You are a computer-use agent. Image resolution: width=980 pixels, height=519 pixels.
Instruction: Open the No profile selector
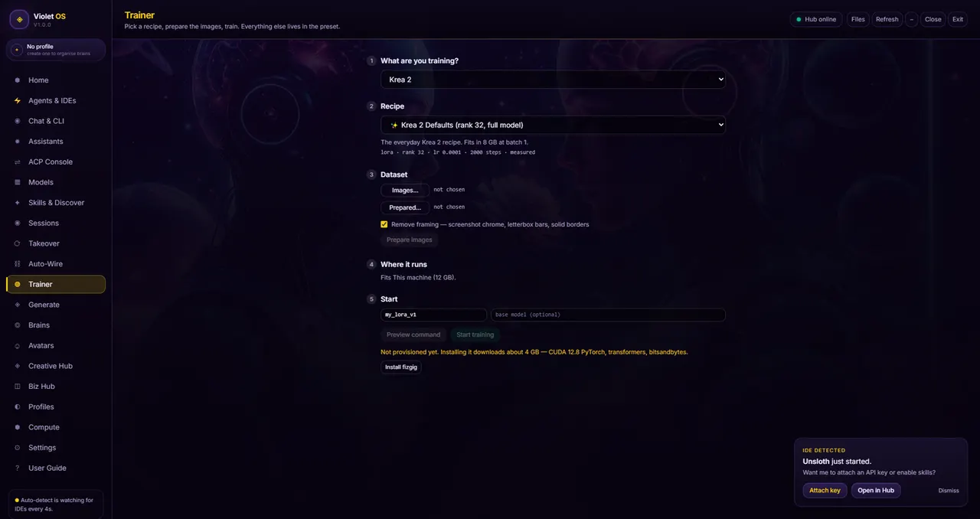pos(56,50)
